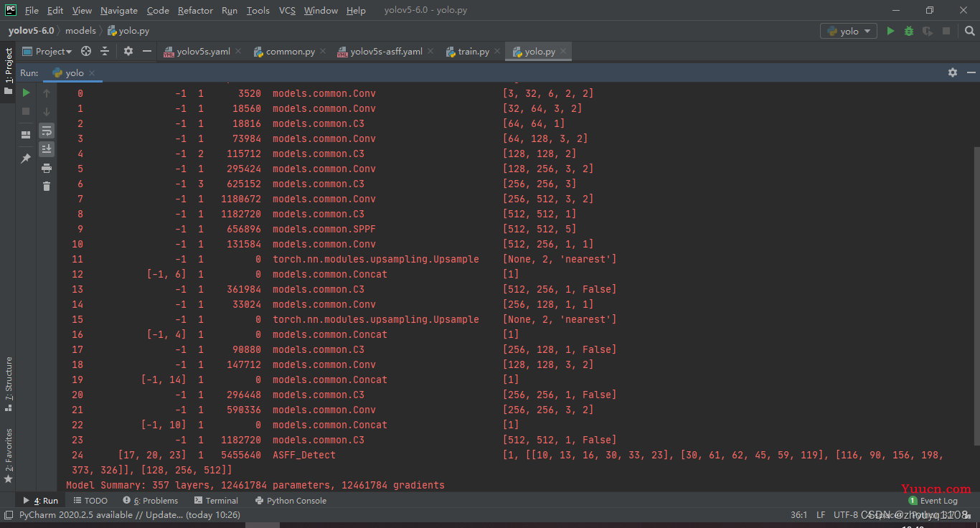Open the VCS menu
The image size is (980, 528).
[x=287, y=11]
